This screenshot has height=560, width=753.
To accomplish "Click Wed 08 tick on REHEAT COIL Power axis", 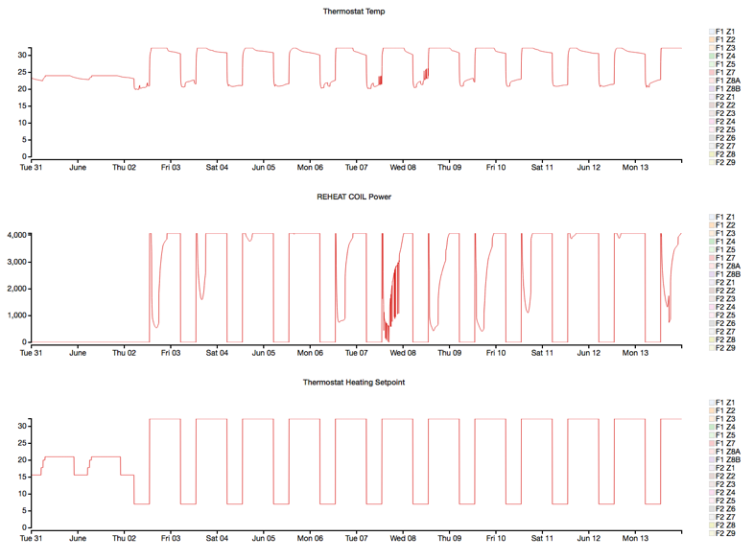I will [403, 353].
